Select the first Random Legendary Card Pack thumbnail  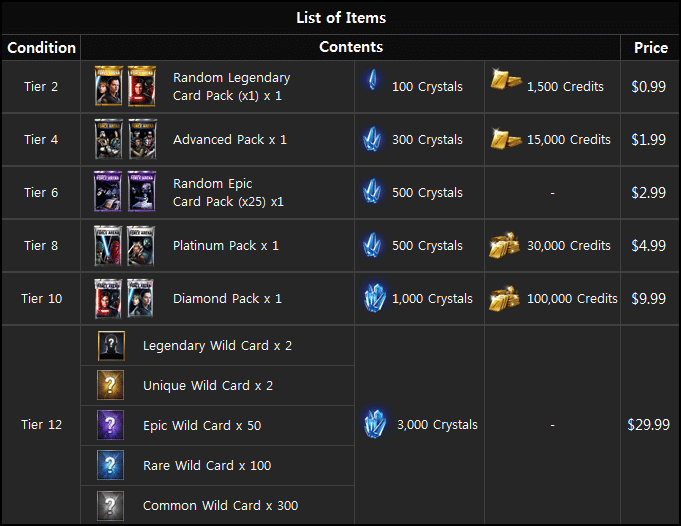pos(109,86)
